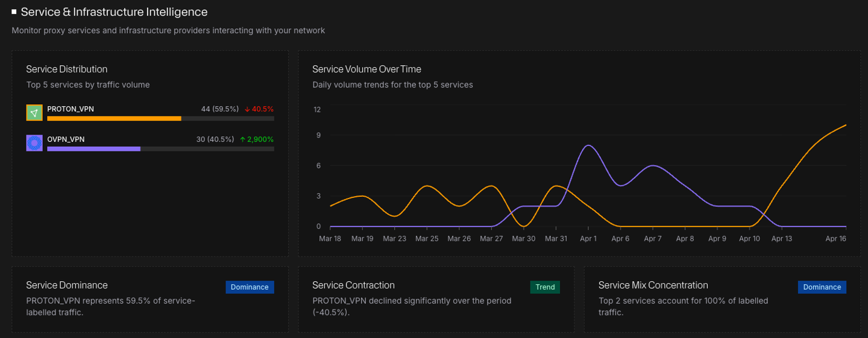The width and height of the screenshot is (868, 338).
Task: Click the PROTON_VPN service icon
Action: click(34, 113)
